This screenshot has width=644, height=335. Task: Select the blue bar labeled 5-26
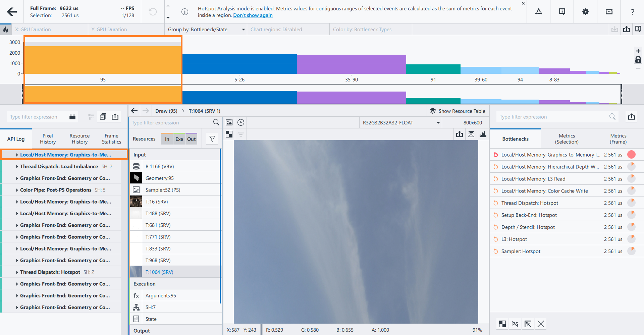[x=239, y=64]
